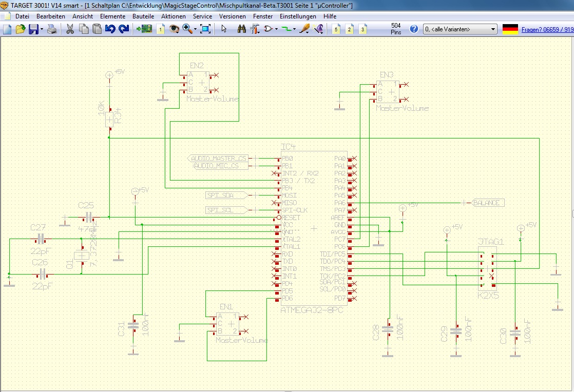
Task: Search components with the binoculars icon
Action: (242, 29)
